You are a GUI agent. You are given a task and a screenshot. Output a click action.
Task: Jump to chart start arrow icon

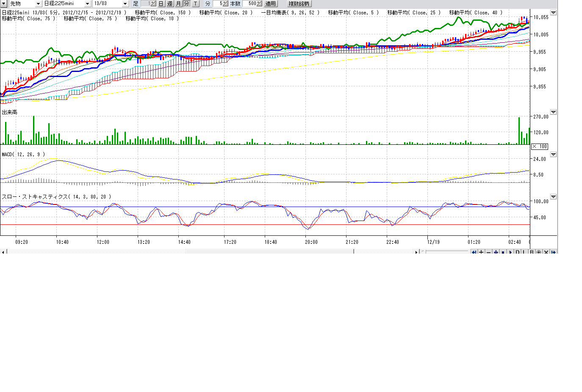click(474, 252)
